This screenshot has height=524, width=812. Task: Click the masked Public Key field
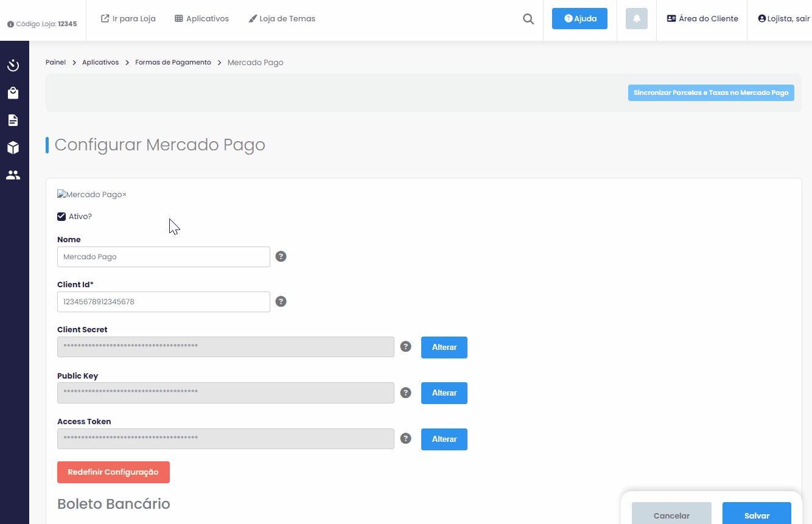point(226,393)
